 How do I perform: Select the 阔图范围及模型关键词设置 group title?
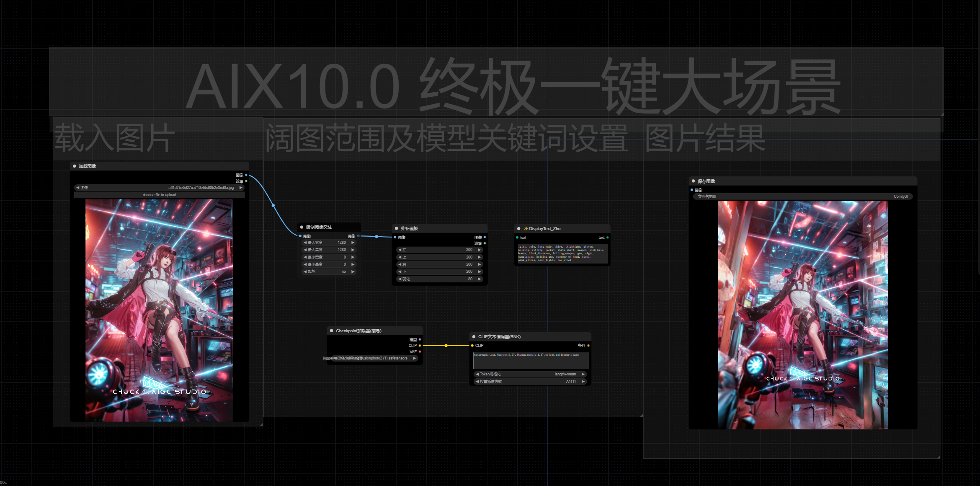point(446,138)
